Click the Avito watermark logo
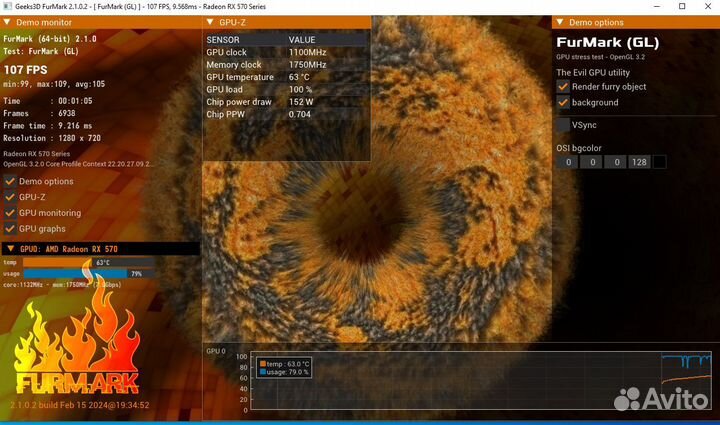Viewport: 720px width, 425px height. (x=661, y=398)
